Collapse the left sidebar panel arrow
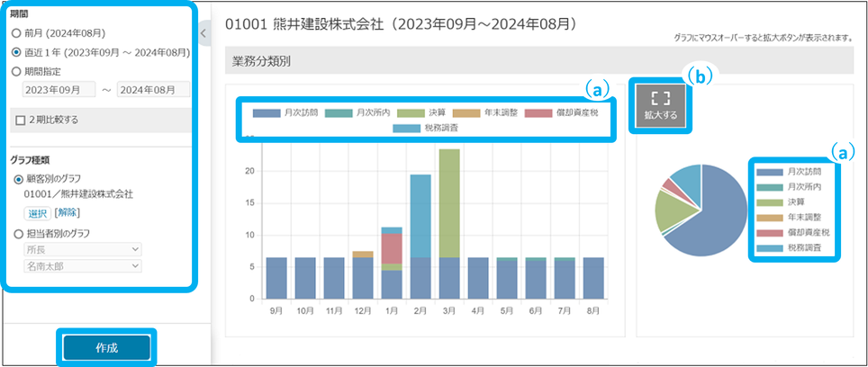 coord(203,33)
